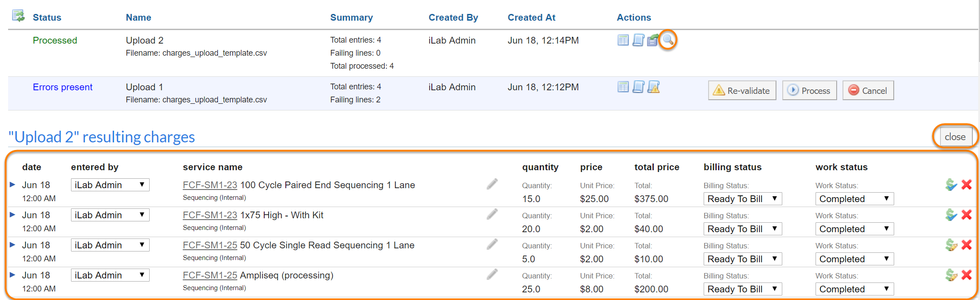Open FCF-SM1-23 link on 100 Cycle row
Image resolution: width=980 pixels, height=300 pixels.
210,185
